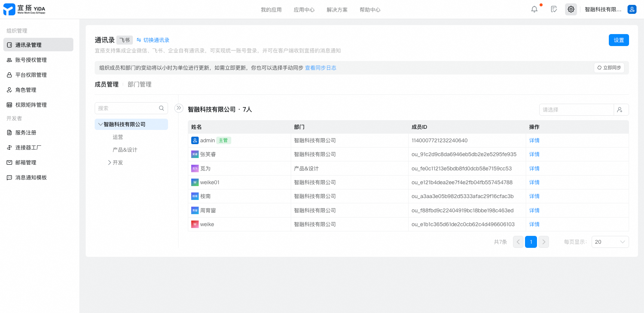This screenshot has height=313, width=644.
Task: View 详情 for member 张笑睿
Action: [534, 154]
